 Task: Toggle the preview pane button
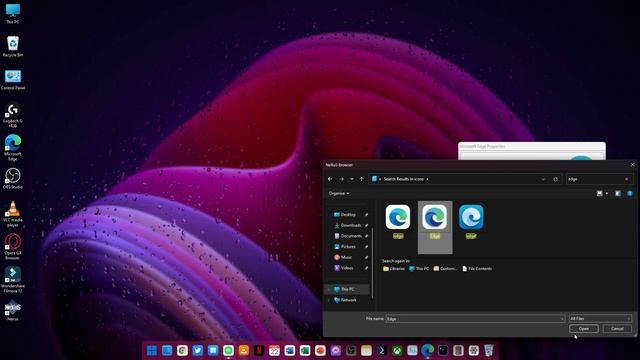pyautogui.click(x=618, y=193)
